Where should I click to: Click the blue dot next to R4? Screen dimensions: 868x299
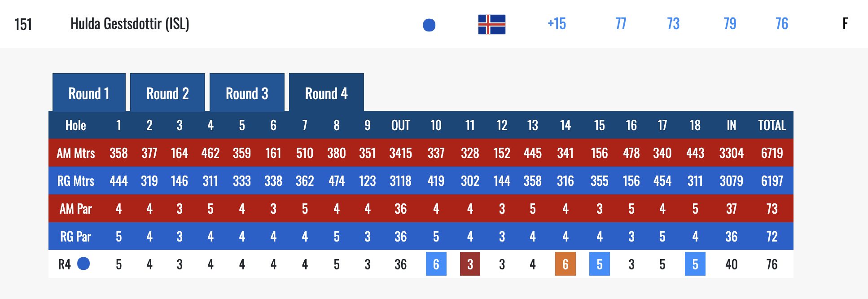(83, 264)
